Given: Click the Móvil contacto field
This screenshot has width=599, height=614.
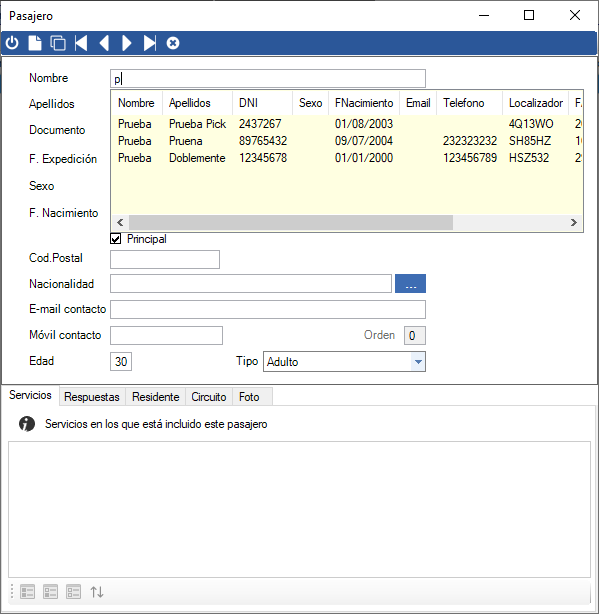Looking at the screenshot, I should 166,336.
